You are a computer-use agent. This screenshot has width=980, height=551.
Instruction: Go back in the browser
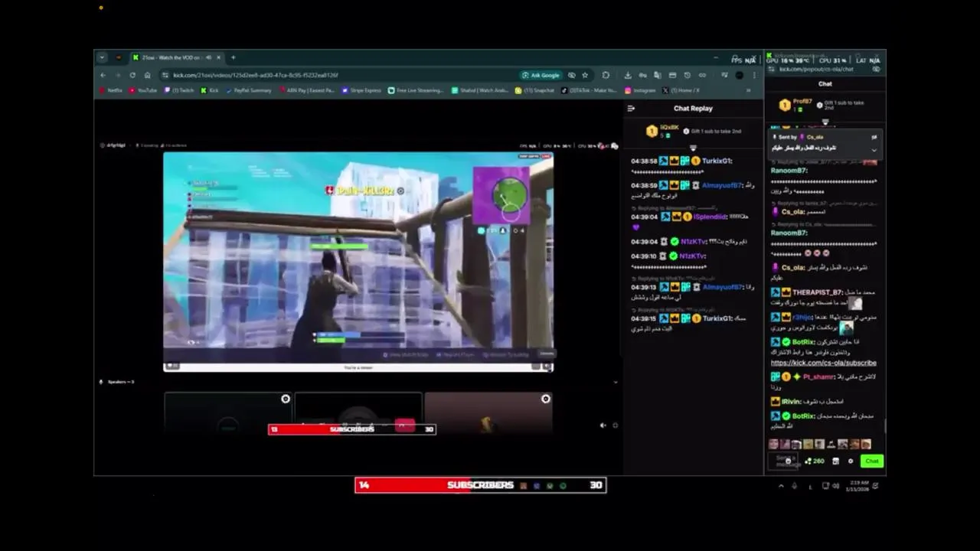[103, 75]
